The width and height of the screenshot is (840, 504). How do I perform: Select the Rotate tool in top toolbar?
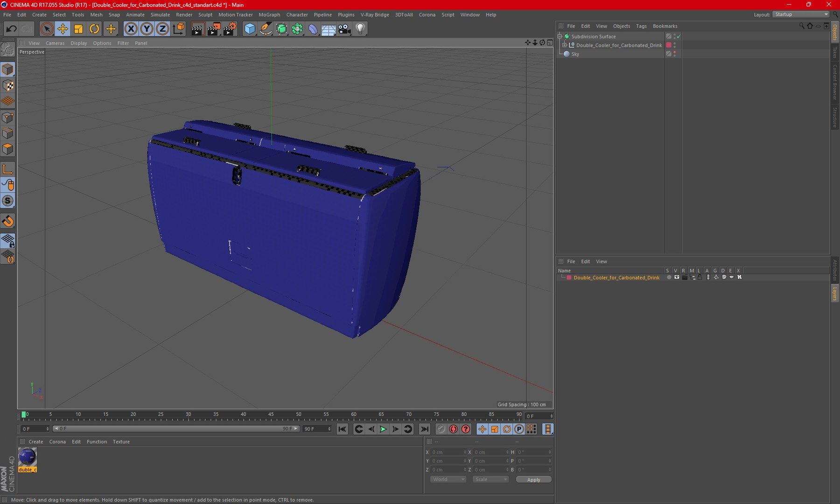coord(94,29)
